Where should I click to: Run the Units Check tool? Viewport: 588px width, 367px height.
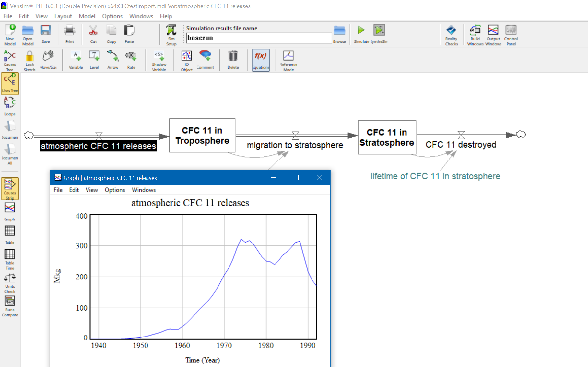[10, 283]
